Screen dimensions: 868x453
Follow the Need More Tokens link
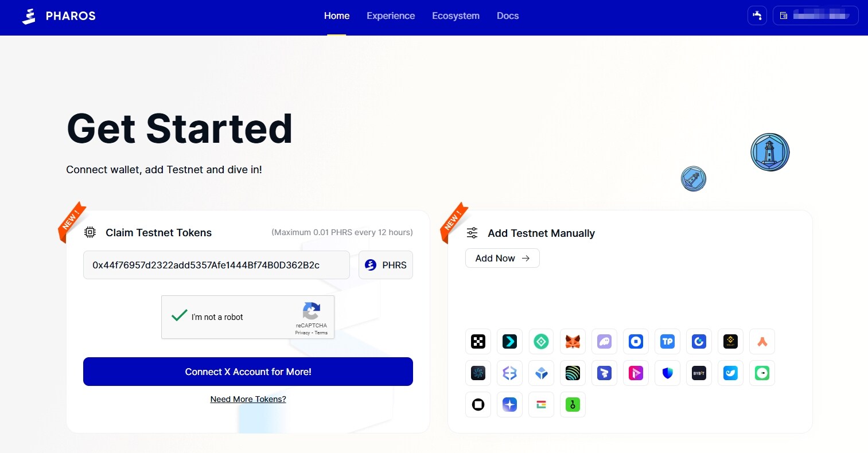248,399
